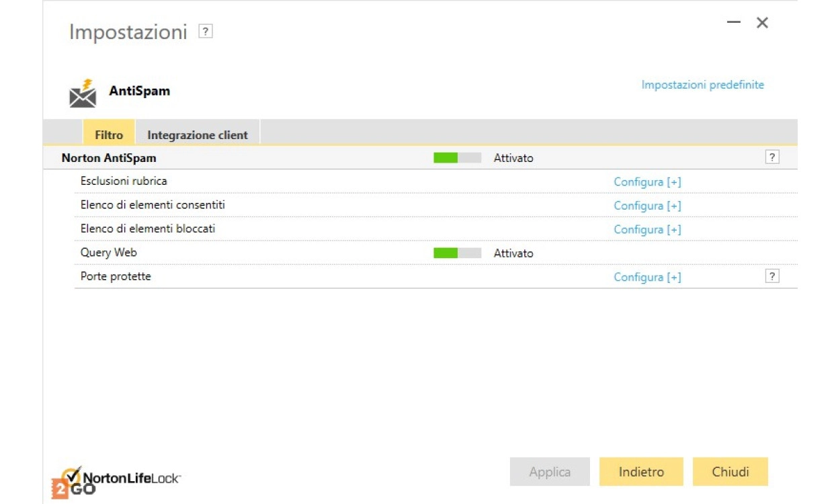Minimize the Impostazioni window
840x504 pixels.
pos(733,23)
